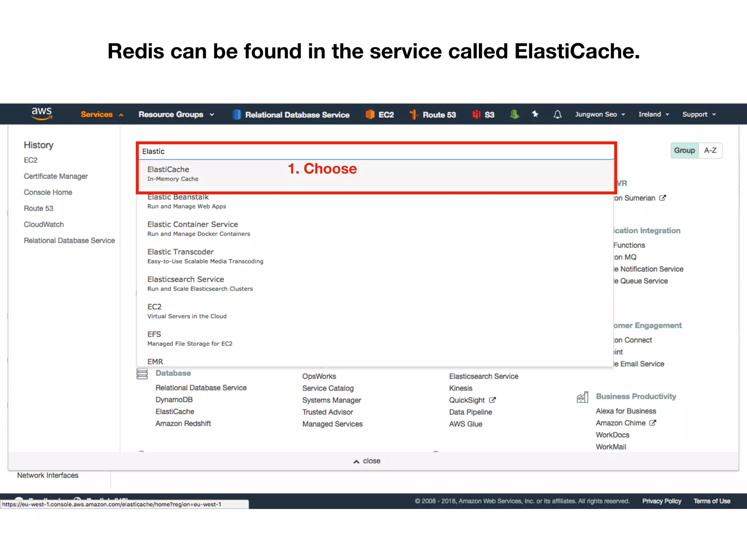
Task: Click Sumerian external link icon
Action: 663,198
